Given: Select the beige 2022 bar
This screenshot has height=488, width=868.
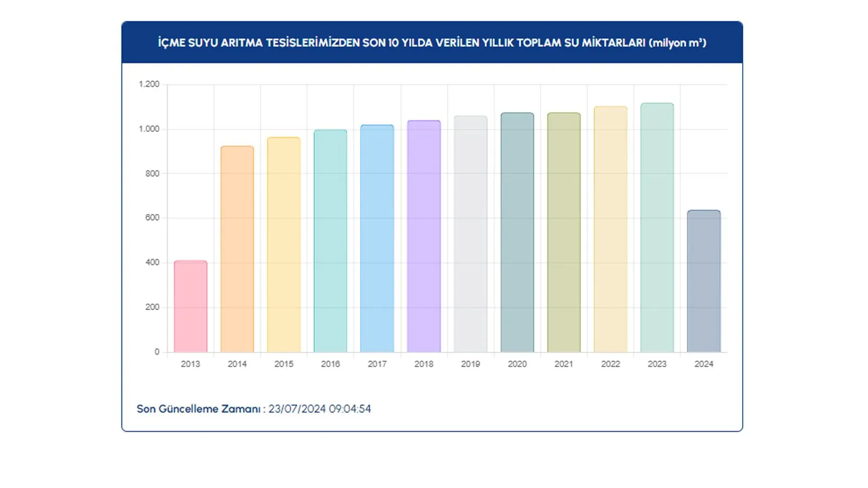Looking at the screenshot, I should [610, 229].
